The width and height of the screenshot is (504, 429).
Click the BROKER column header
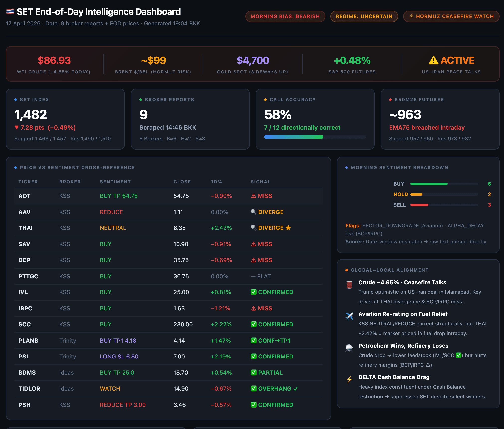tap(70, 182)
